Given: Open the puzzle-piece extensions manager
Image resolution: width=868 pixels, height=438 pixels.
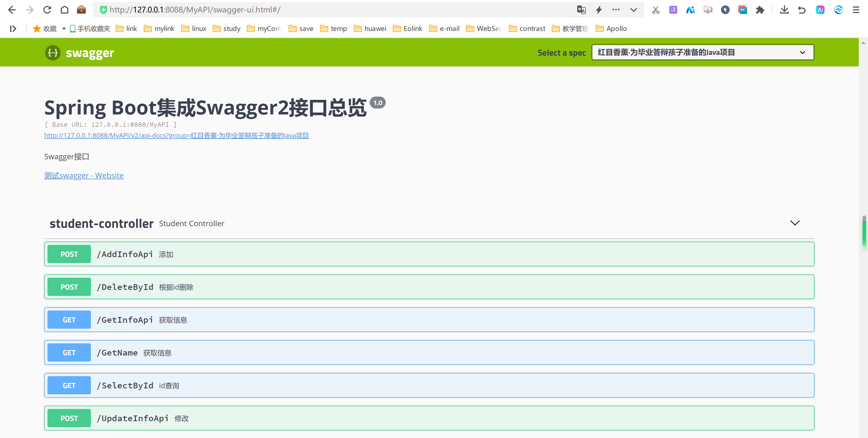Looking at the screenshot, I should 760,10.
